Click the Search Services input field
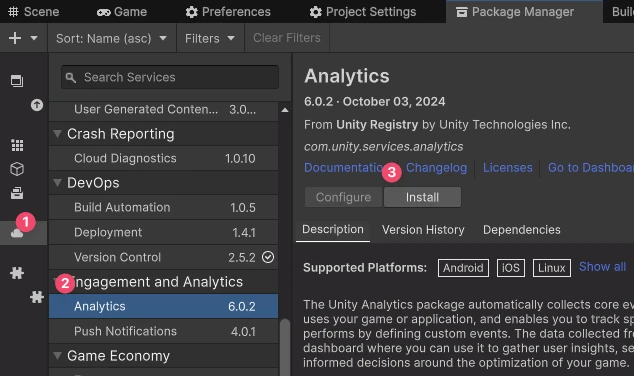Image resolution: width=634 pixels, height=376 pixels. (170, 77)
